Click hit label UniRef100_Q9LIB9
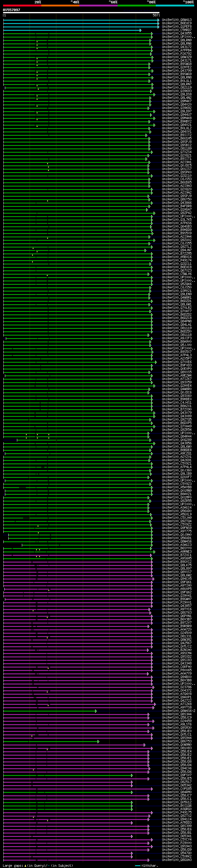 [177, 474]
